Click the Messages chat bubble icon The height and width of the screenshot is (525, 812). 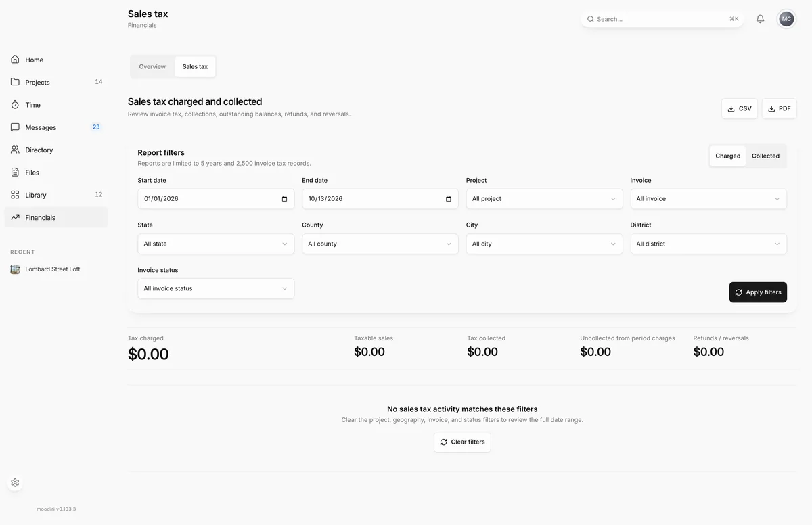pyautogui.click(x=15, y=127)
